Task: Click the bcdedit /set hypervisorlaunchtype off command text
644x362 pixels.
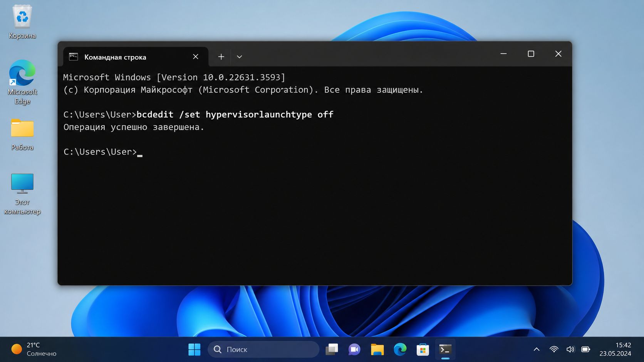Action: pos(235,115)
